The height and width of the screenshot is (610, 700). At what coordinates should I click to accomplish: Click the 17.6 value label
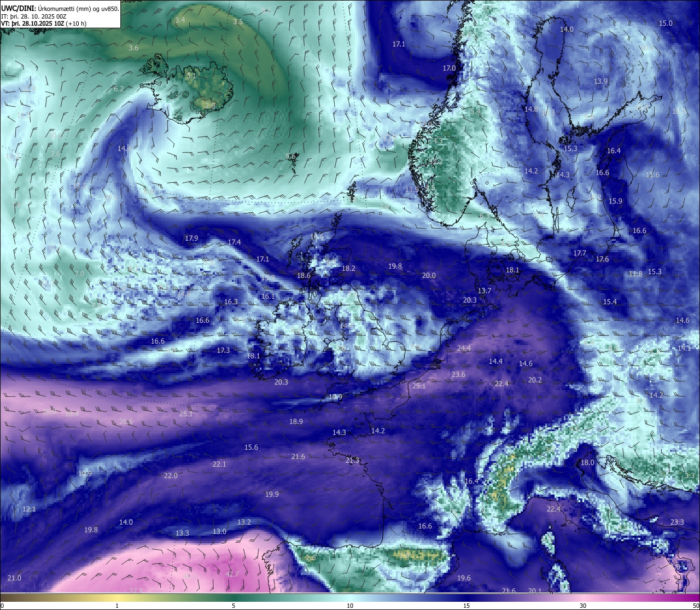pos(602,259)
